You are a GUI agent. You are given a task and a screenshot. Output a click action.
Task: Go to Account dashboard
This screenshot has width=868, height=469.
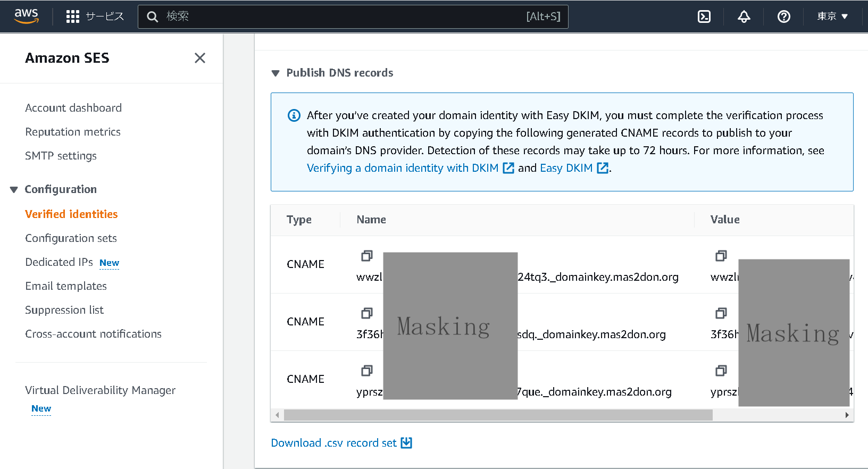pyautogui.click(x=73, y=108)
